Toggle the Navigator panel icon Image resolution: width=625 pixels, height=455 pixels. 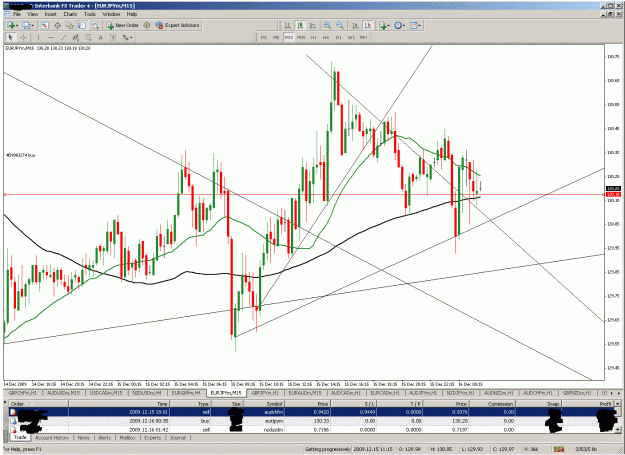click(x=70, y=25)
